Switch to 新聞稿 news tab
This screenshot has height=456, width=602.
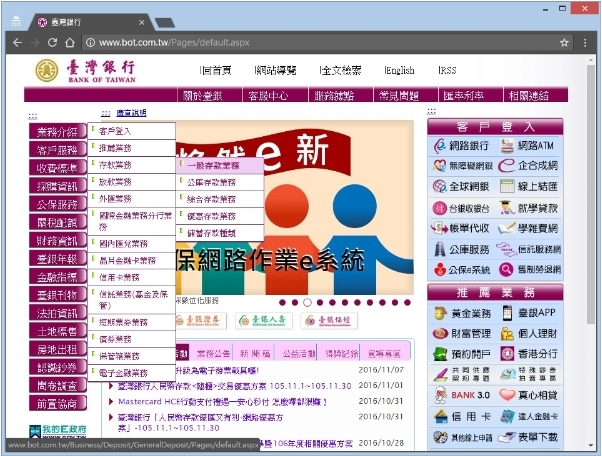point(255,354)
